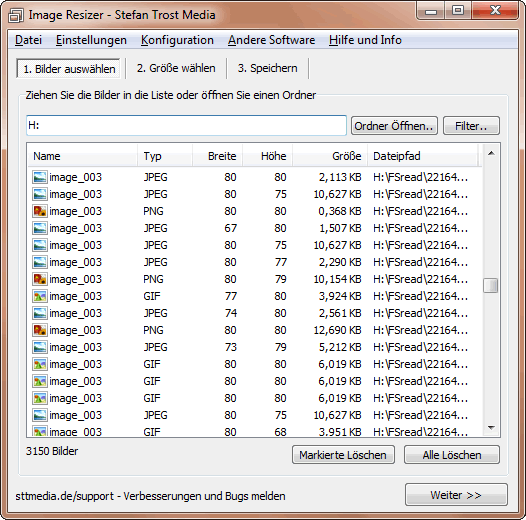
Task: Sort the list by the Typ column header
Action: pos(165,156)
